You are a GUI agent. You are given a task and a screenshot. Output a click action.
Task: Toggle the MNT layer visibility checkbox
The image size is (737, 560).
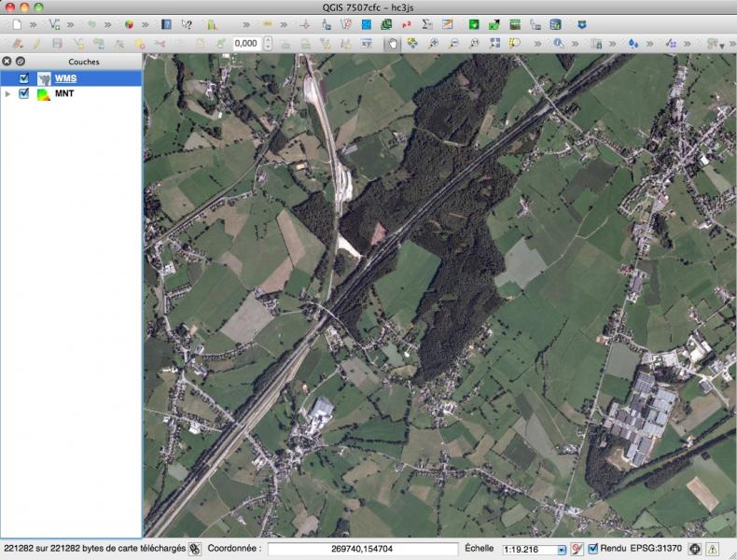pyautogui.click(x=24, y=93)
